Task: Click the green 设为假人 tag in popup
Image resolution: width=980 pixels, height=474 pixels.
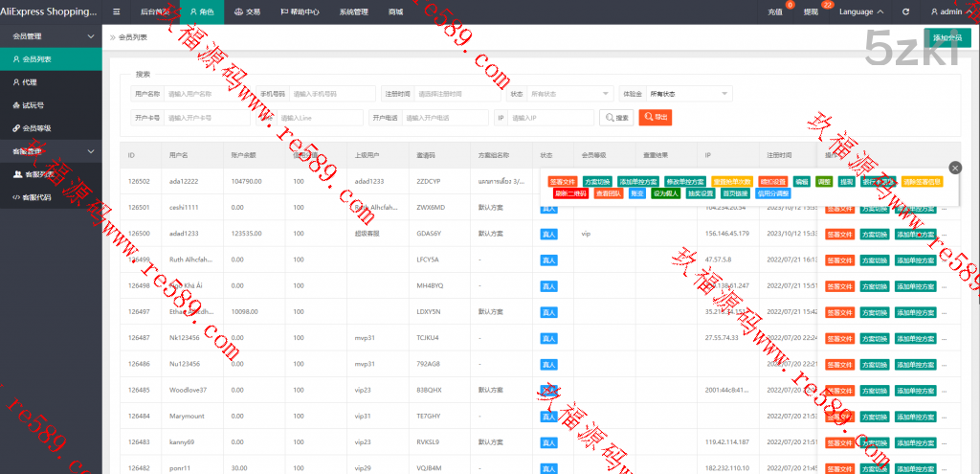Action: click(x=666, y=192)
